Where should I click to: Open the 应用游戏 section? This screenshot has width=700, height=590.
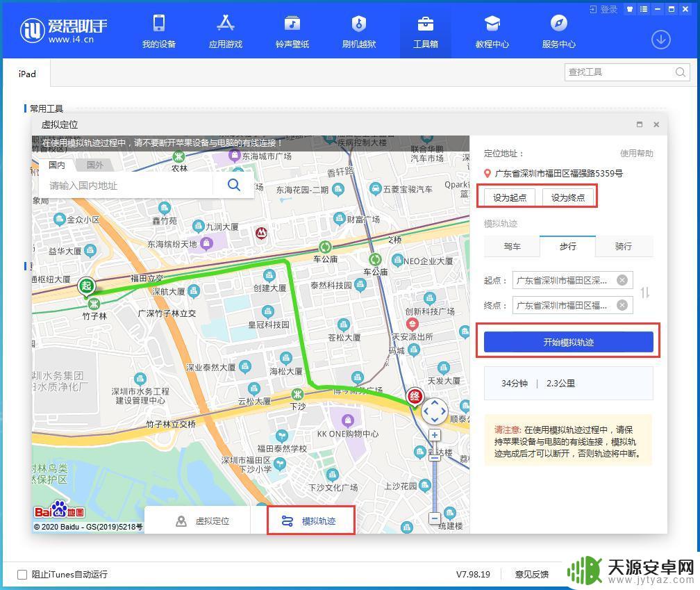point(226,31)
